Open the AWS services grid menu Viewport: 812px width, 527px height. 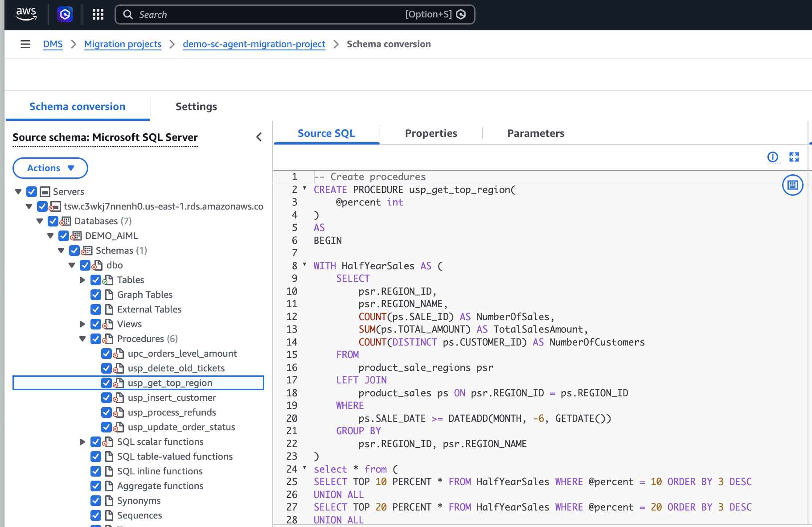tap(98, 15)
